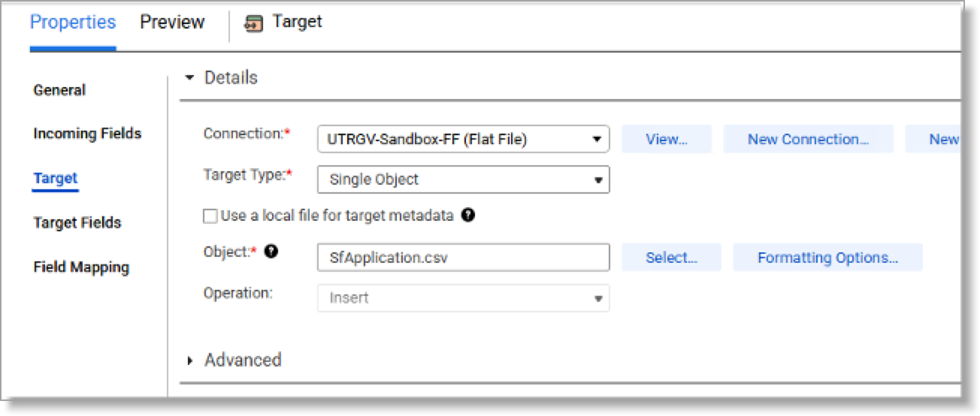Expand the Advanced section

click(x=190, y=360)
